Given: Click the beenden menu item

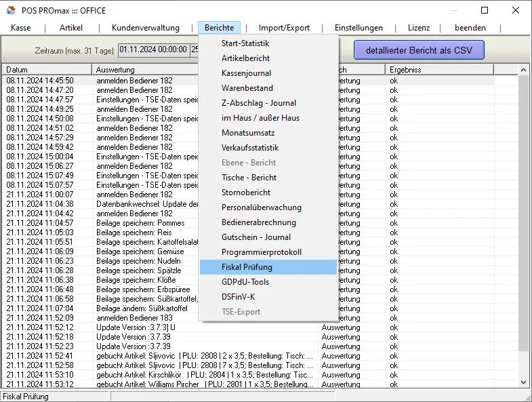Looking at the screenshot, I should [x=470, y=28].
